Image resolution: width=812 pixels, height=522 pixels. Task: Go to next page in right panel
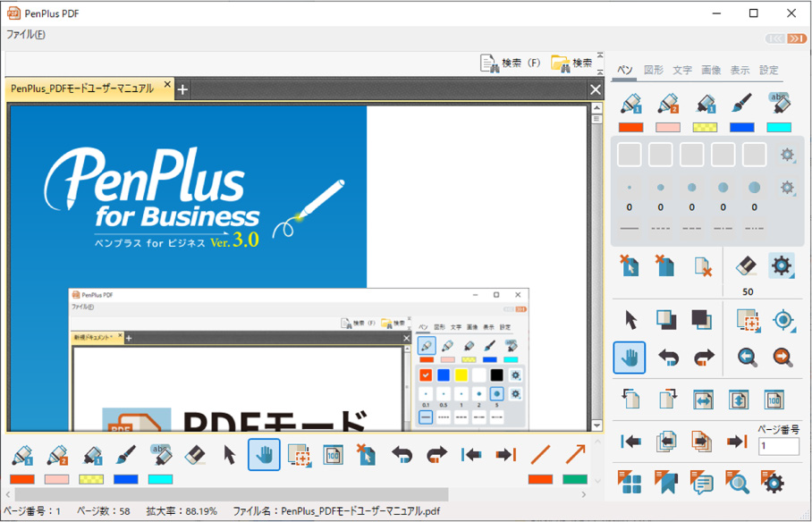point(700,442)
